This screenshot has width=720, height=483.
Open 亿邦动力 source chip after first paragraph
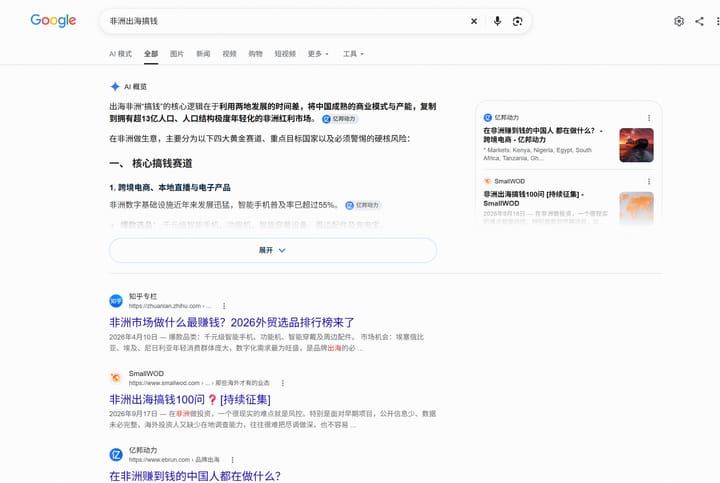(340, 119)
